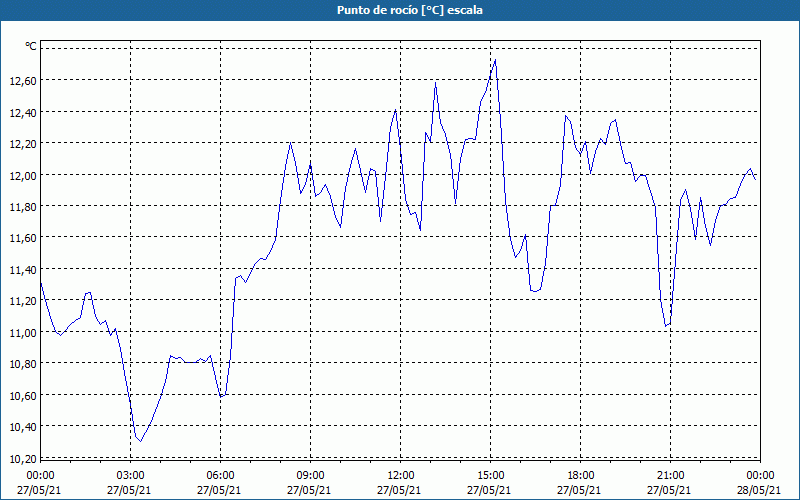Click the 12,20 y-axis value
This screenshot has width=800, height=500.
(x=23, y=144)
